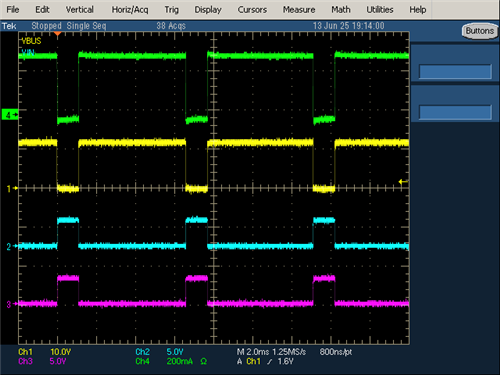Viewport: 500px width, 375px height.
Task: Click the upper blank side-panel field
Action: (x=455, y=72)
